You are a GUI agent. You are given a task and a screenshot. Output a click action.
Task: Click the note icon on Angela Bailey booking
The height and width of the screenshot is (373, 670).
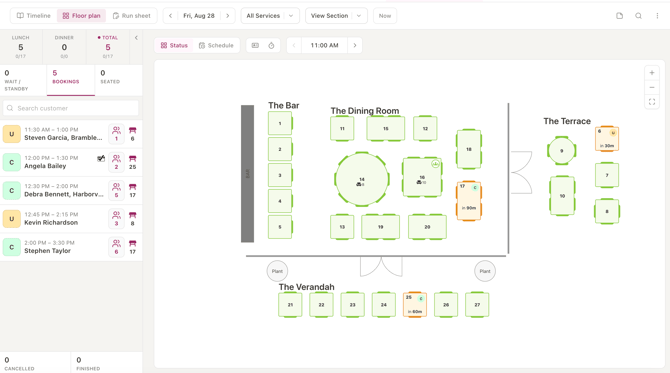(x=101, y=159)
